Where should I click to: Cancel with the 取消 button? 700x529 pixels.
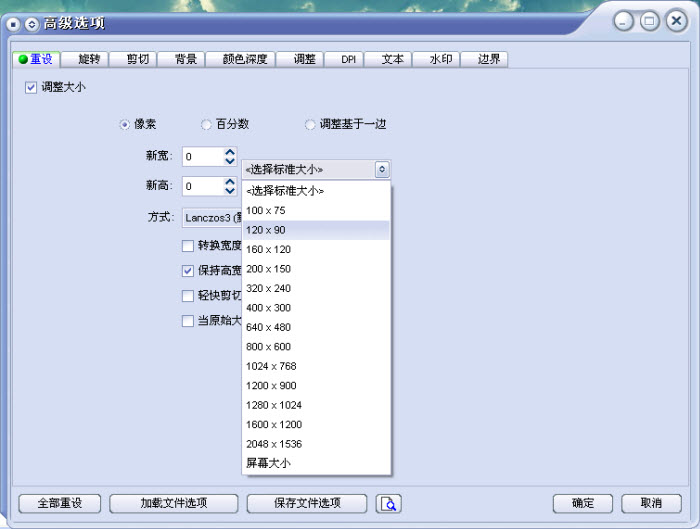(651, 504)
